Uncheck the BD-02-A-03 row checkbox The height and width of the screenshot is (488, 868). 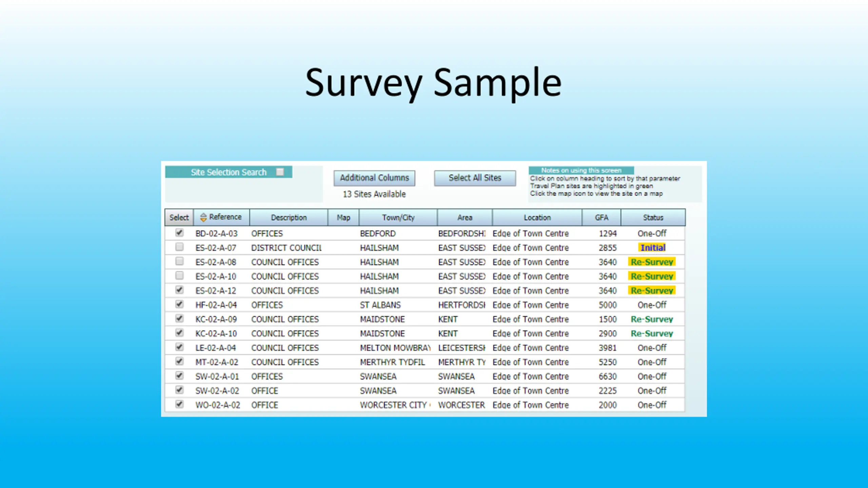tap(179, 232)
